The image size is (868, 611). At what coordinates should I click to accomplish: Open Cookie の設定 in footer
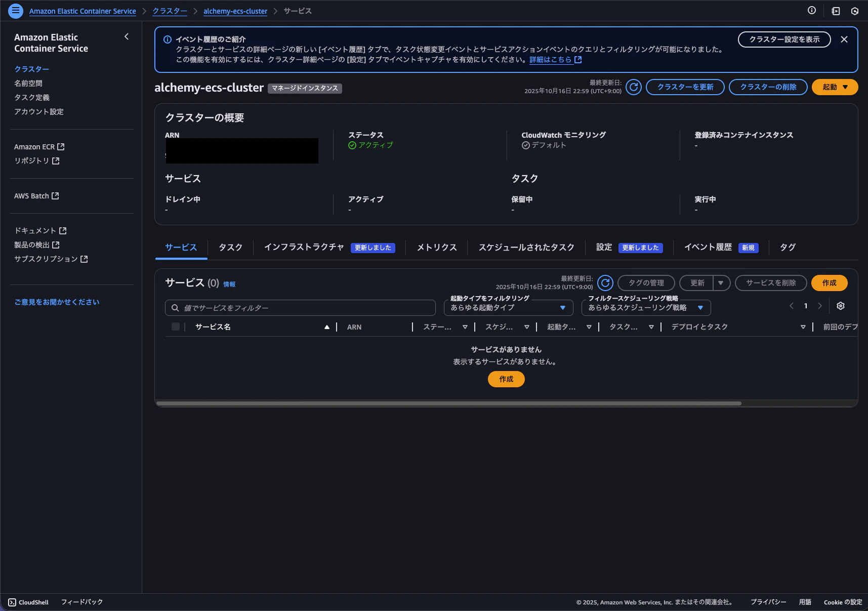pos(843,602)
